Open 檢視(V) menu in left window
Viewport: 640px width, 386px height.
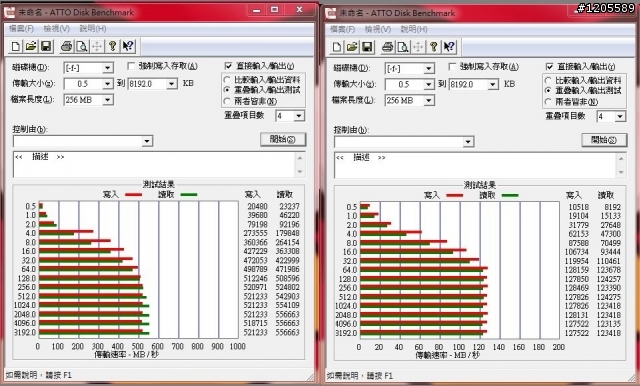(56, 29)
